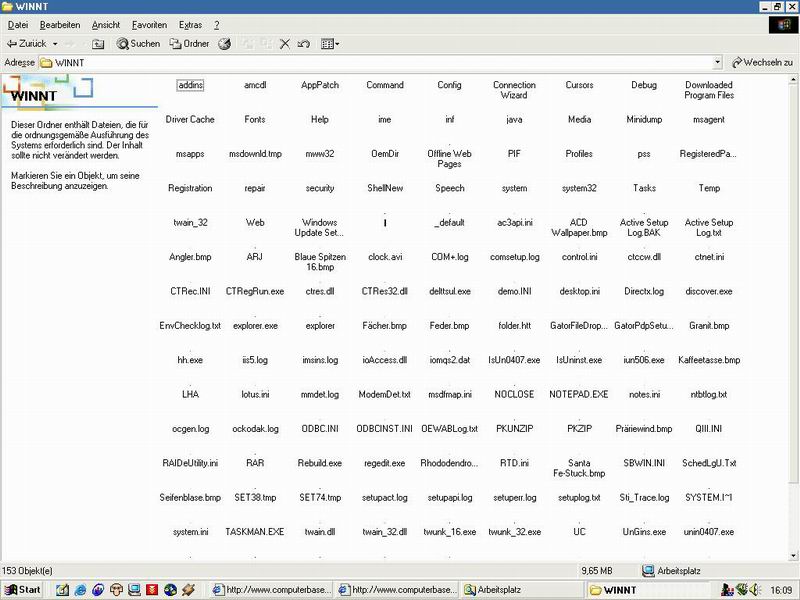Viewport: 800px width, 600px height.
Task: Open the Datei menu
Action: coord(18,25)
